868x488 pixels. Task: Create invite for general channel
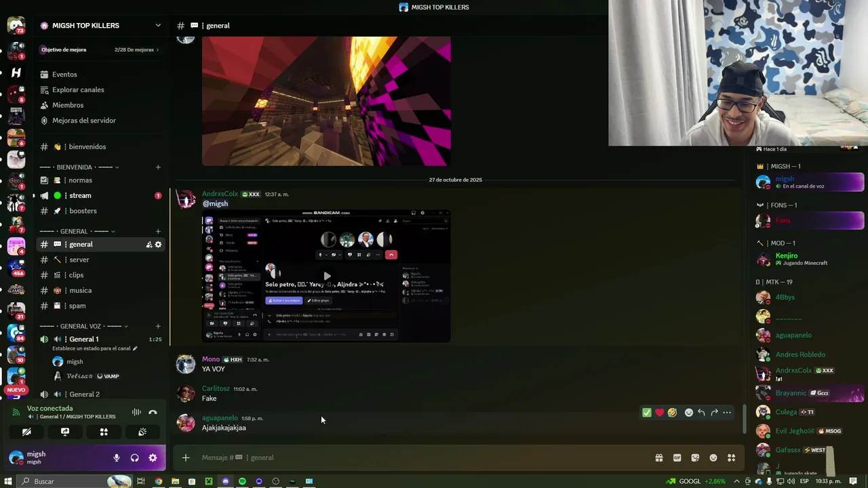point(149,245)
